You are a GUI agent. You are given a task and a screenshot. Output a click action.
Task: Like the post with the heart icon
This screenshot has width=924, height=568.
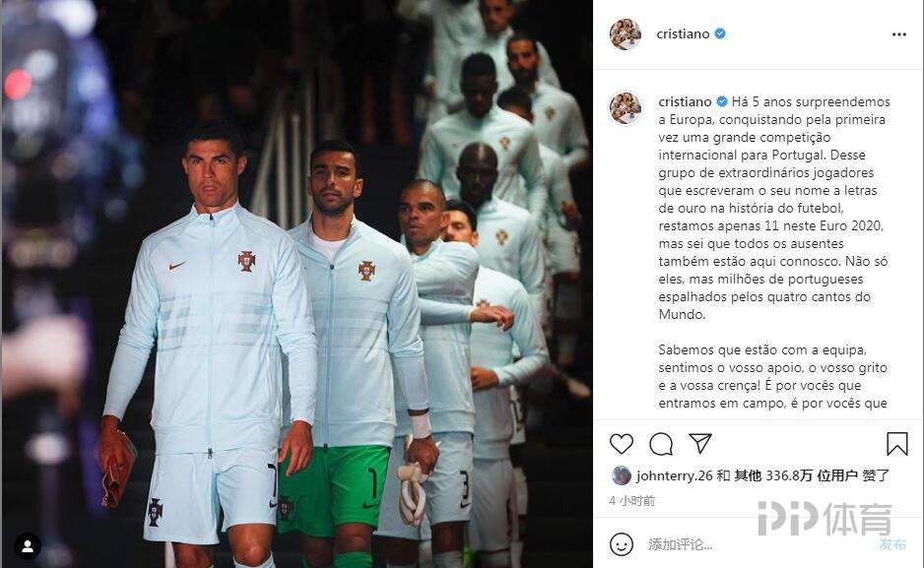(x=622, y=444)
